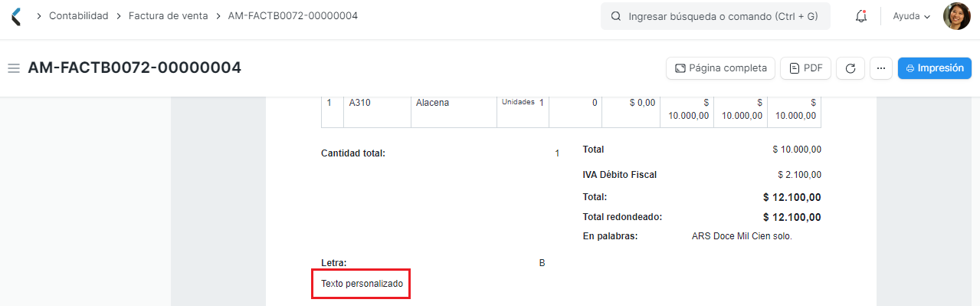Viewport: 980px width, 306px height.
Task: Go to Contabilidad breadcrumb
Action: pos(78,16)
